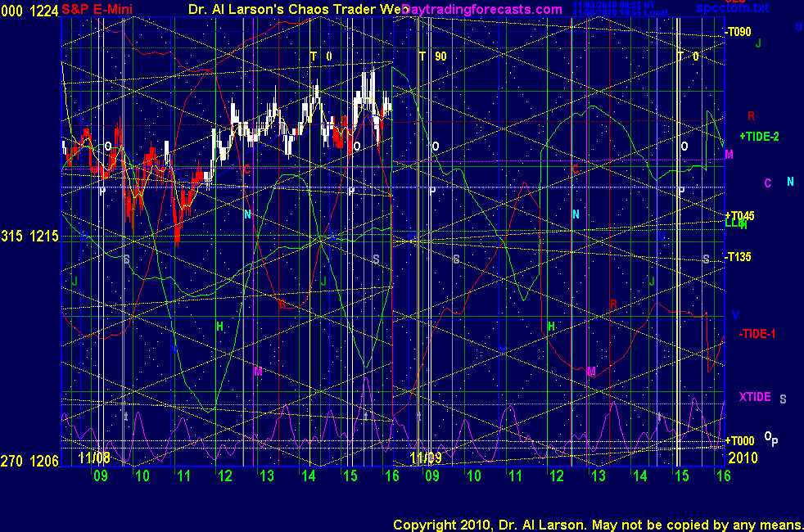Screen dimensions: 804x532
Task: Click the red "-TIDE-1" legend label
Action: tap(757, 334)
